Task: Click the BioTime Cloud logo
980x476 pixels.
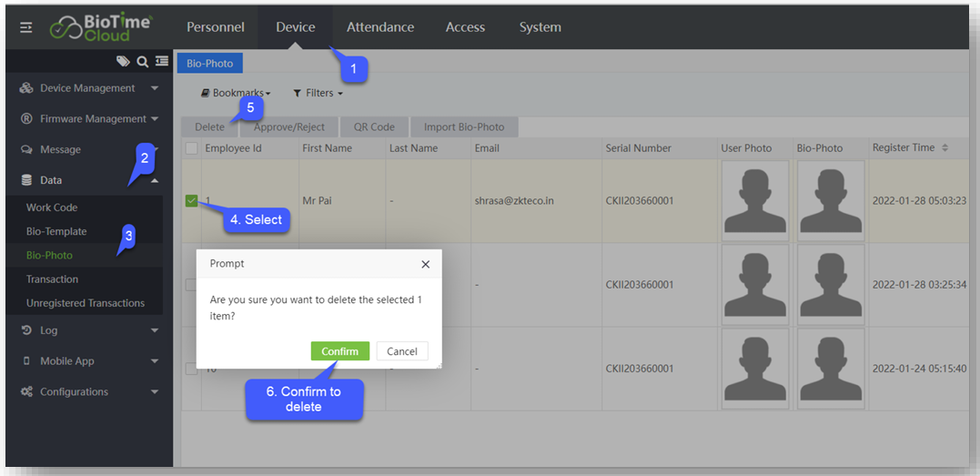Action: [x=101, y=27]
